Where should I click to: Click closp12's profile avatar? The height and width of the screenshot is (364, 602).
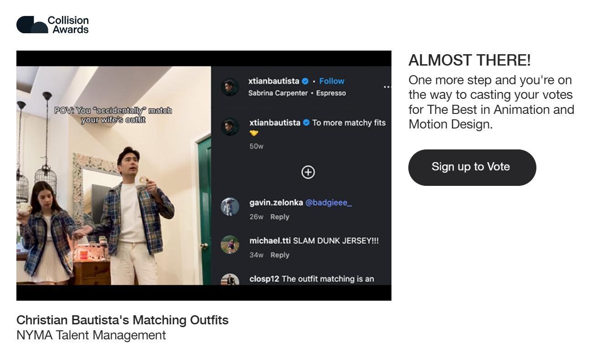coord(230,280)
